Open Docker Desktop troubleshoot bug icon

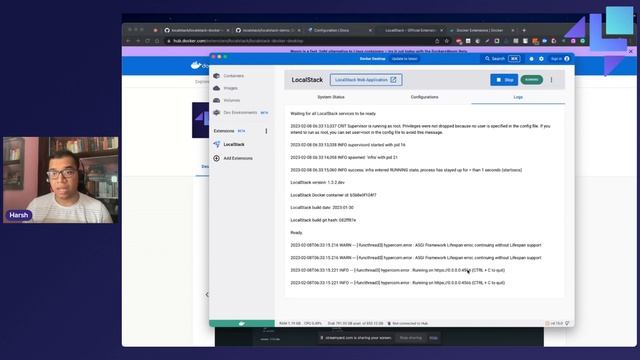531,59
